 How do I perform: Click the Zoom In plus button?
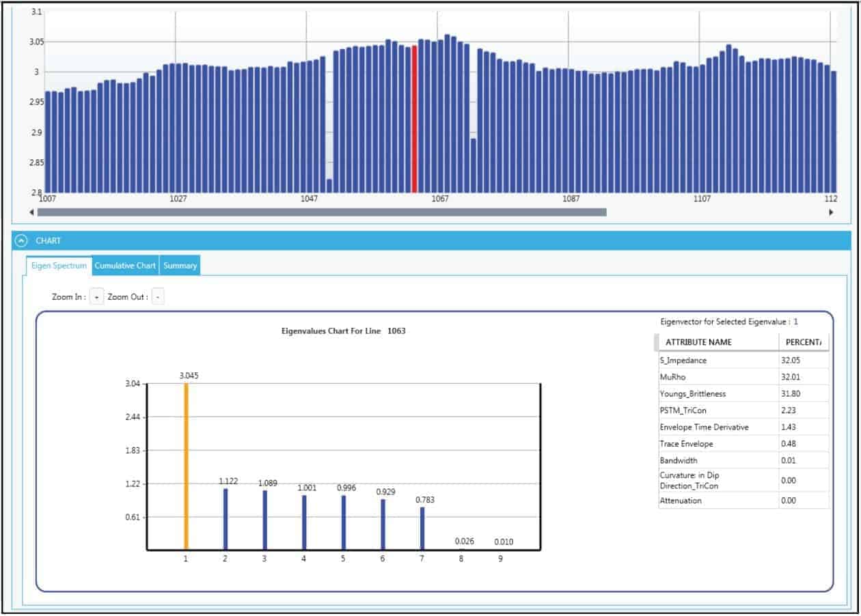tap(96, 297)
